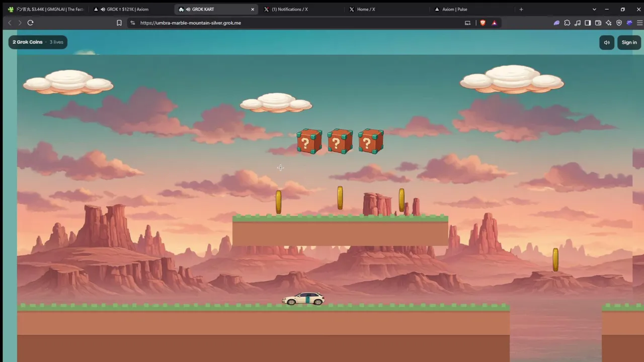This screenshot has width=644, height=362.
Task: Open the purple helmet extension icon
Action: tap(556, 23)
